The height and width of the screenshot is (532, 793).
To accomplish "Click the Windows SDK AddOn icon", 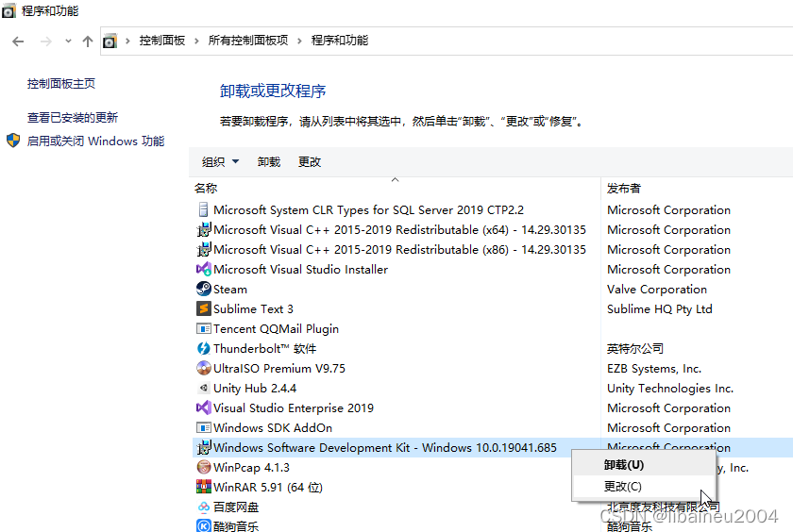I will click(x=203, y=428).
